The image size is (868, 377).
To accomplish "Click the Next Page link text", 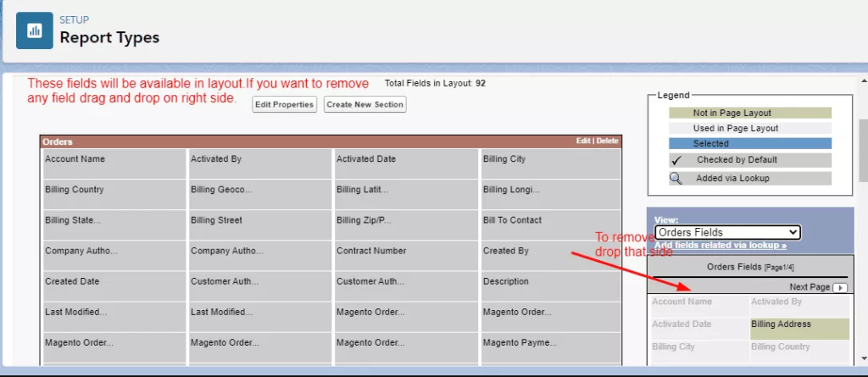I will 810,287.
